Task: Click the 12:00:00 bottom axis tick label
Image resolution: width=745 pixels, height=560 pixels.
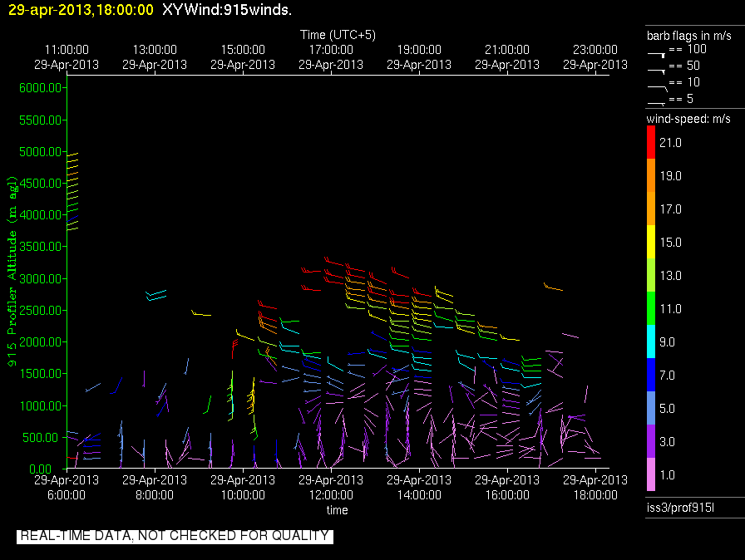Action: point(331,495)
